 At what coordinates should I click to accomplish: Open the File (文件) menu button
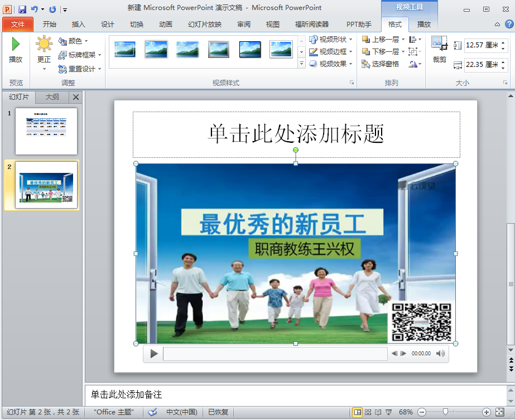point(18,24)
